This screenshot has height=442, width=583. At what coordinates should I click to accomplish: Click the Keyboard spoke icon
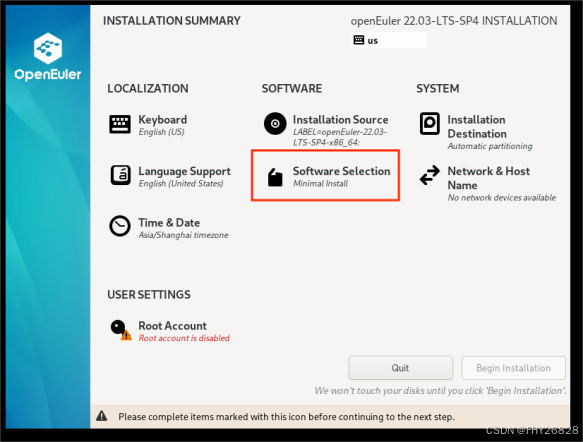pos(120,124)
